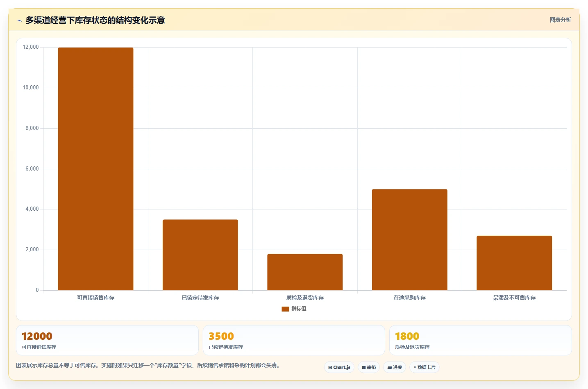Screen dimensions: 588x389
Task: Click the x-axis label 在途采购库存
Action: tap(410, 298)
